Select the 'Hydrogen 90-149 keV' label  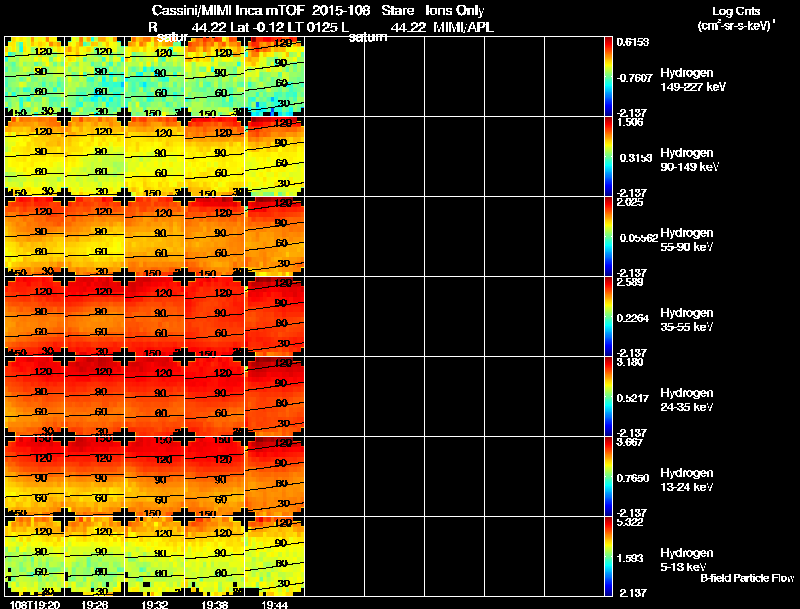(x=690, y=160)
